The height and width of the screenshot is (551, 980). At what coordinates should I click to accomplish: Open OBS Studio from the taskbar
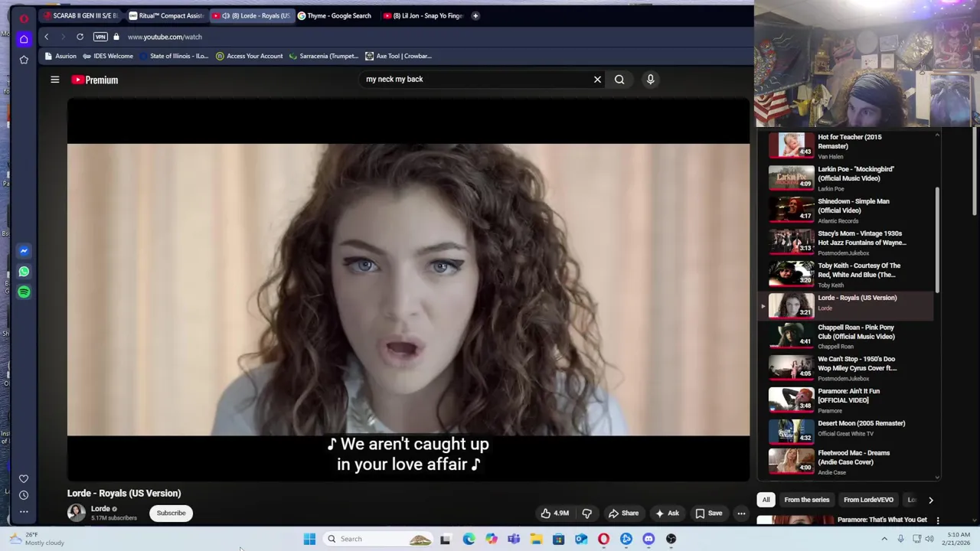(671, 539)
